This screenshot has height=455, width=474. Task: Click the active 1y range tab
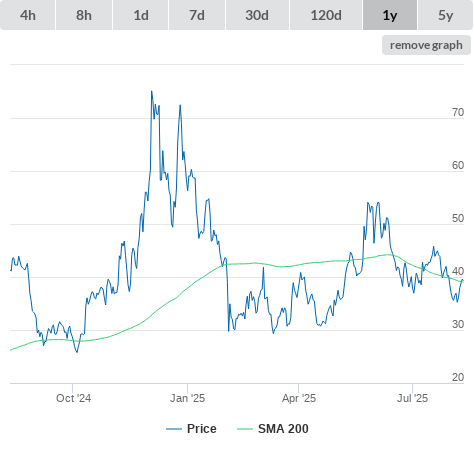pyautogui.click(x=390, y=15)
